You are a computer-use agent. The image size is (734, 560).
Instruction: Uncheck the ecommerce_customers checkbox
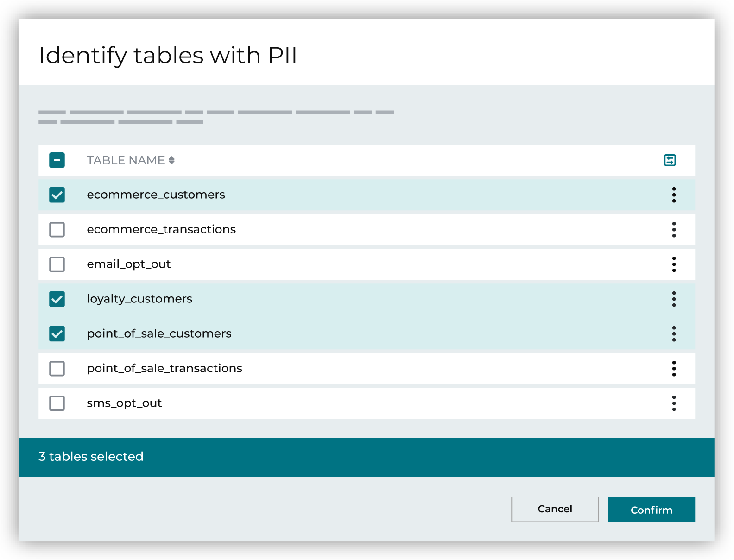(x=57, y=195)
